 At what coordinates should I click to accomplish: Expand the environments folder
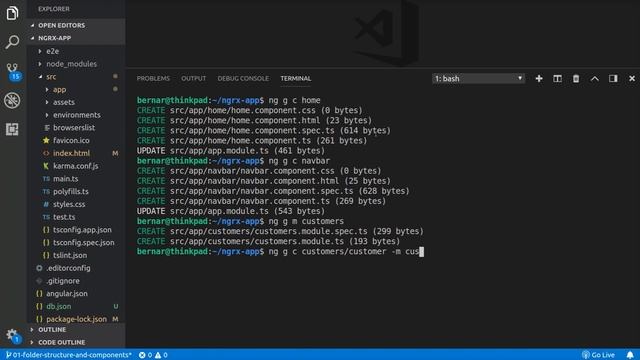pos(76,115)
